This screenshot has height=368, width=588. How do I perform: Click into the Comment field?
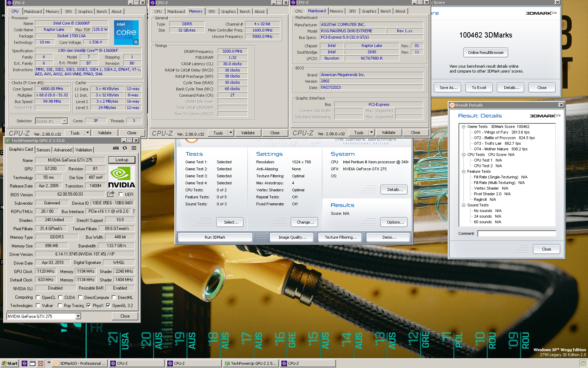point(517,233)
